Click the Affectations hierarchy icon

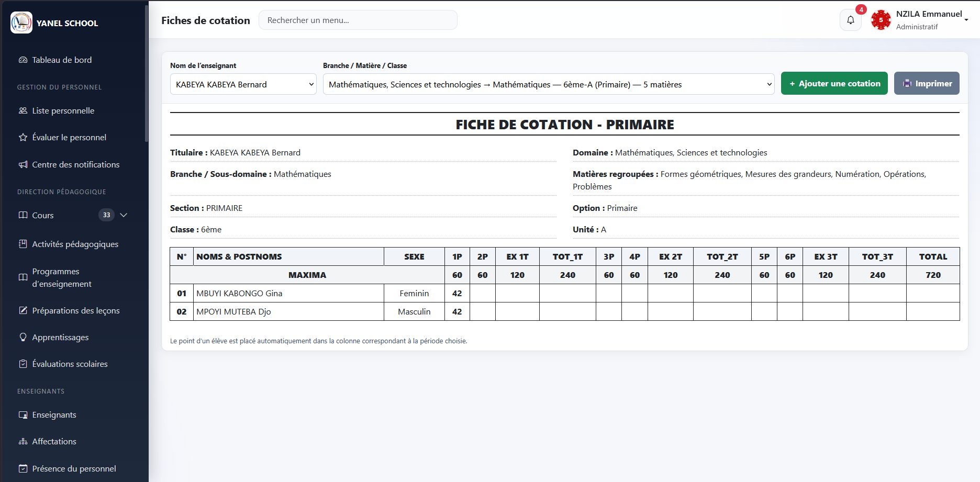(x=23, y=441)
